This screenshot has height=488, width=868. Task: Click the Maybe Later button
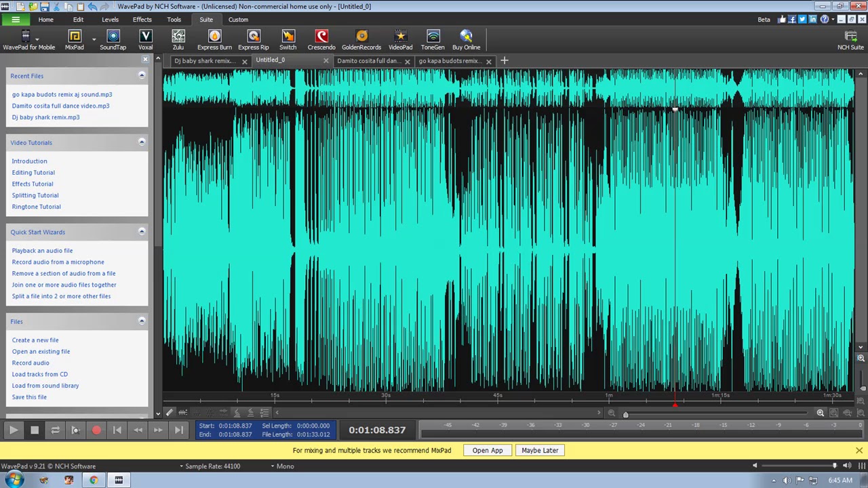coord(540,450)
